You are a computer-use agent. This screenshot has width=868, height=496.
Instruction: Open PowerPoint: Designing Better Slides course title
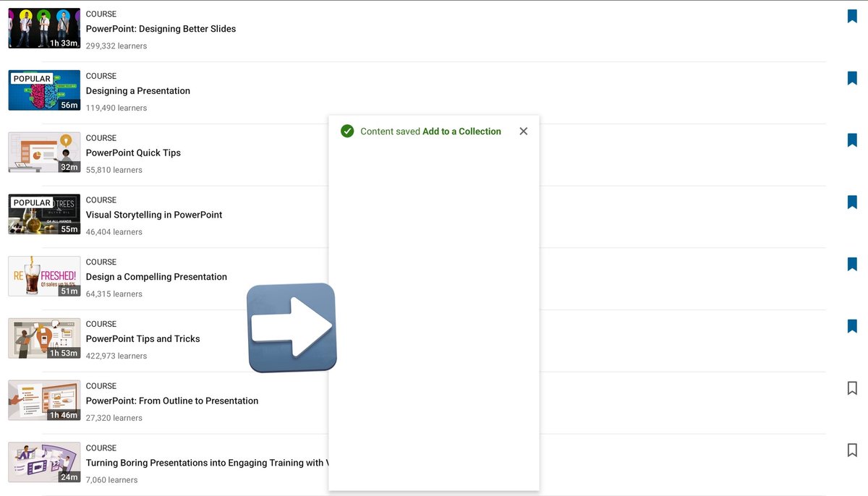click(x=161, y=29)
